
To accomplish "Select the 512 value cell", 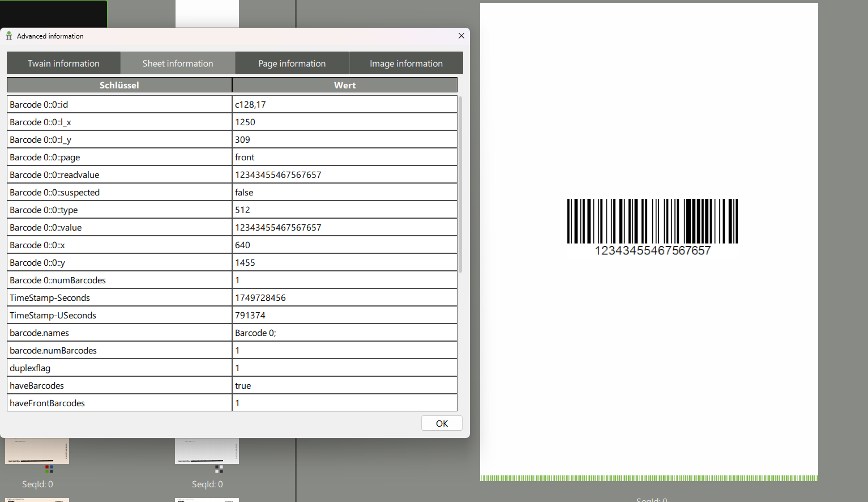I will 345,210.
